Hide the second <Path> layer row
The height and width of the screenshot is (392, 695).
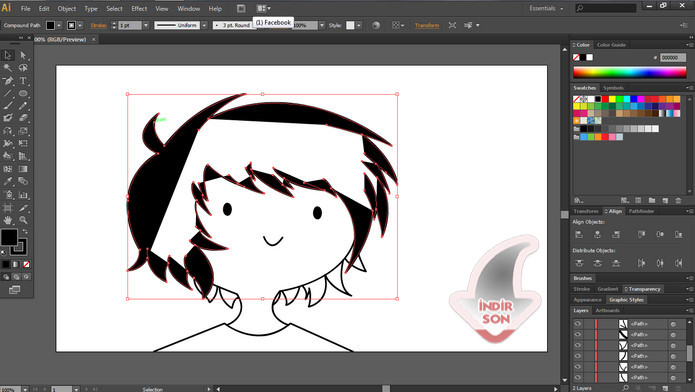[x=578, y=335]
